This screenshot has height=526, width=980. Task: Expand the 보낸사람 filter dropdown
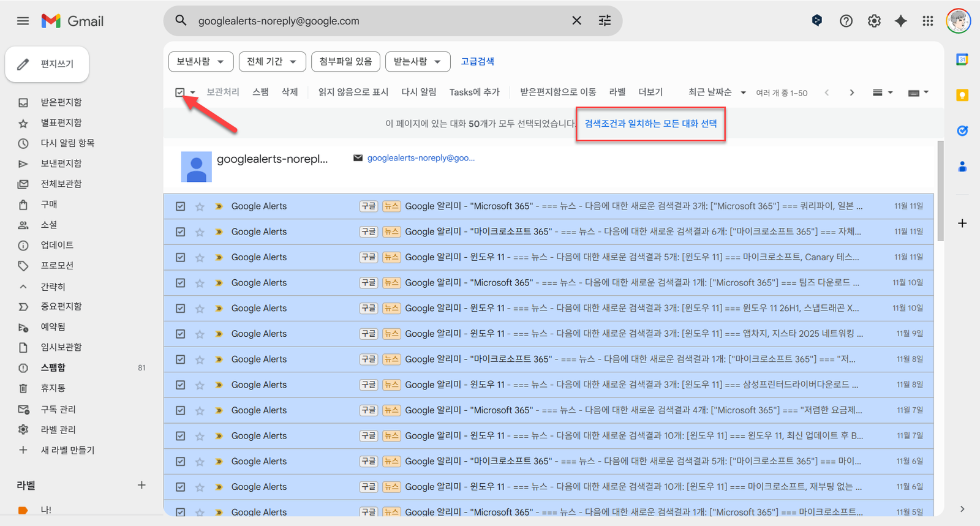[x=200, y=62]
